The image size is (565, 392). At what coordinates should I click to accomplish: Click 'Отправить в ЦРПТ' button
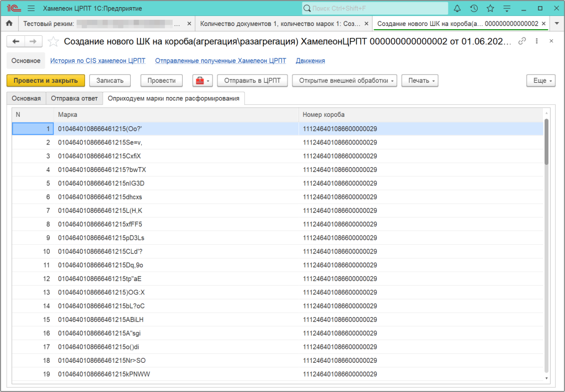(x=252, y=80)
